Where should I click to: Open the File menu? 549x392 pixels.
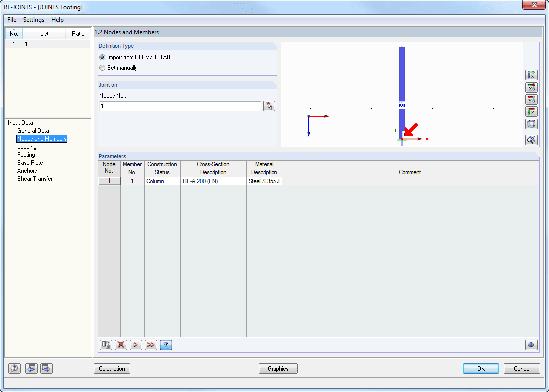(12, 20)
